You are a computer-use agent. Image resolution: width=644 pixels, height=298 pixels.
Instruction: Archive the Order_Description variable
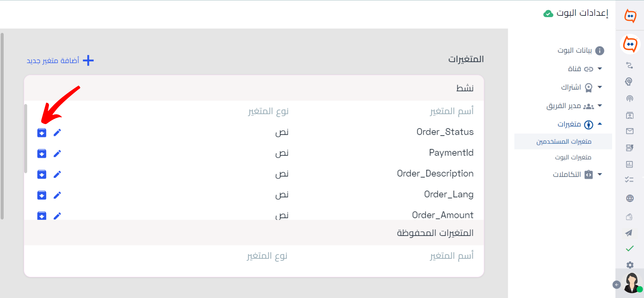[x=42, y=174]
